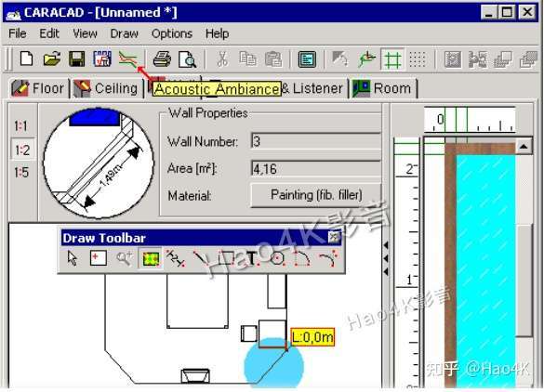Click the greyed ungroup objects icon
544x392 pixels.
[x=478, y=59]
